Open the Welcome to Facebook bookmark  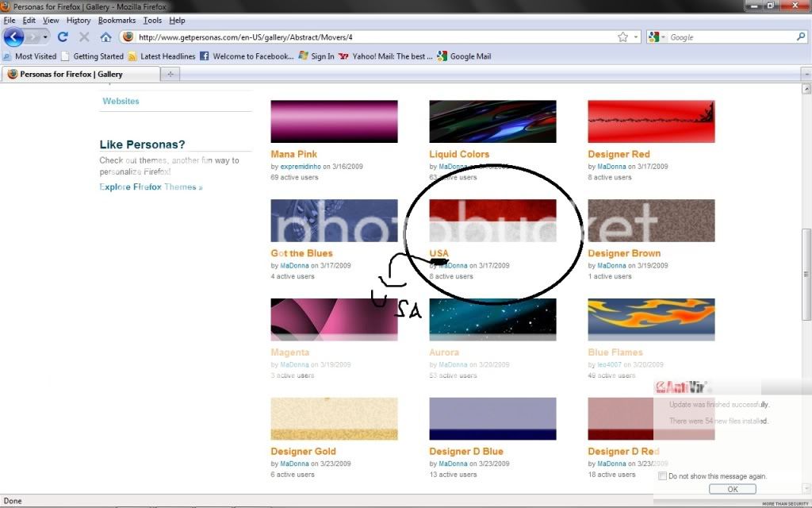(x=247, y=56)
